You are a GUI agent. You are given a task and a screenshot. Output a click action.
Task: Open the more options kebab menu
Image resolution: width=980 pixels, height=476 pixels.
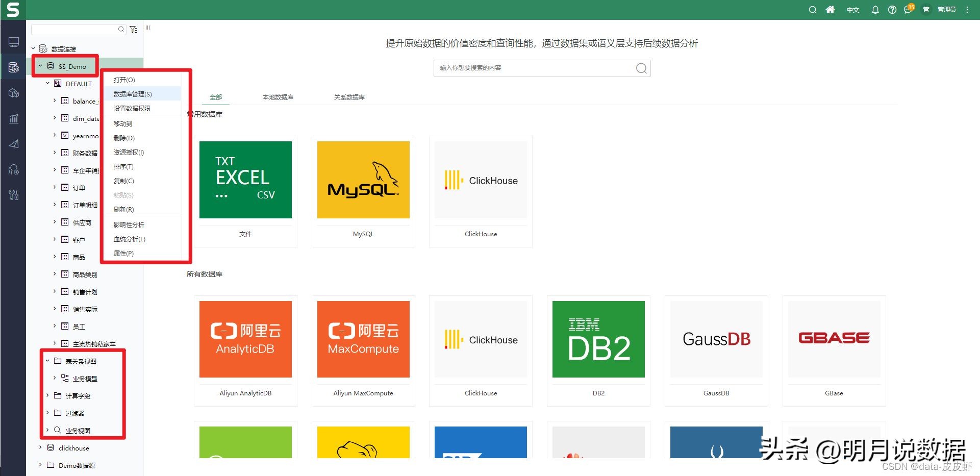(x=967, y=10)
